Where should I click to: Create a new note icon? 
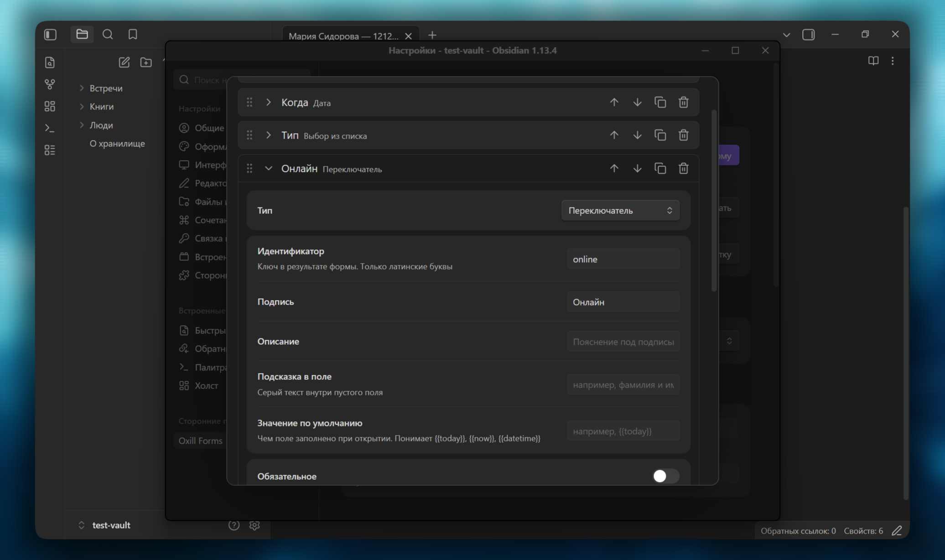(x=124, y=62)
